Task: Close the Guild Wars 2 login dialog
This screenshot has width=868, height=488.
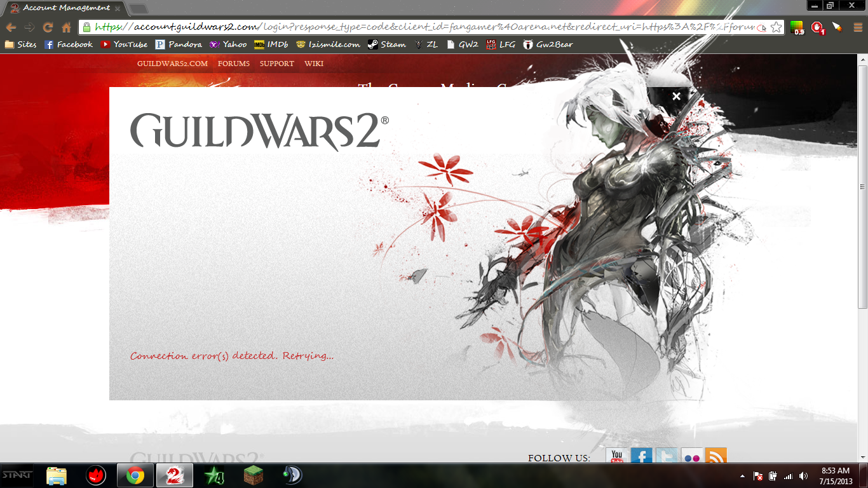Action: click(677, 96)
